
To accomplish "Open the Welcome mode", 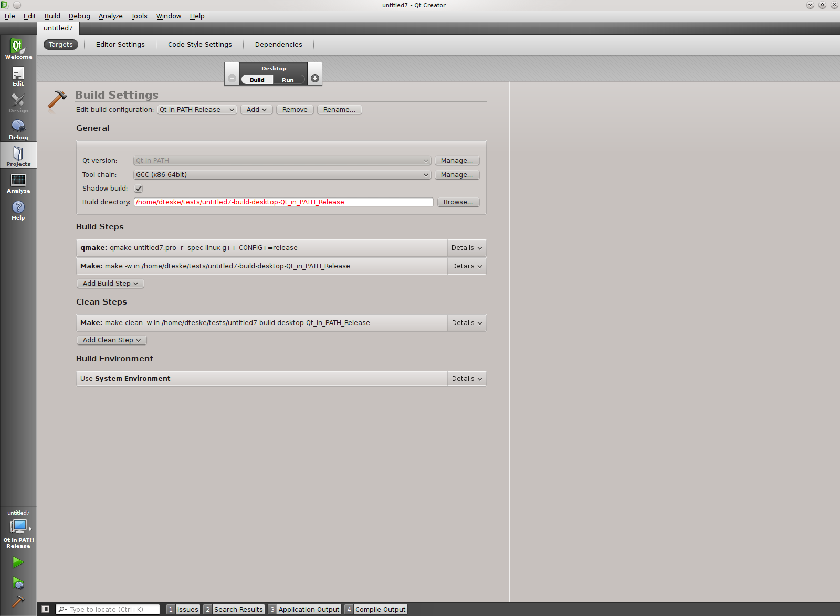I will (18, 48).
